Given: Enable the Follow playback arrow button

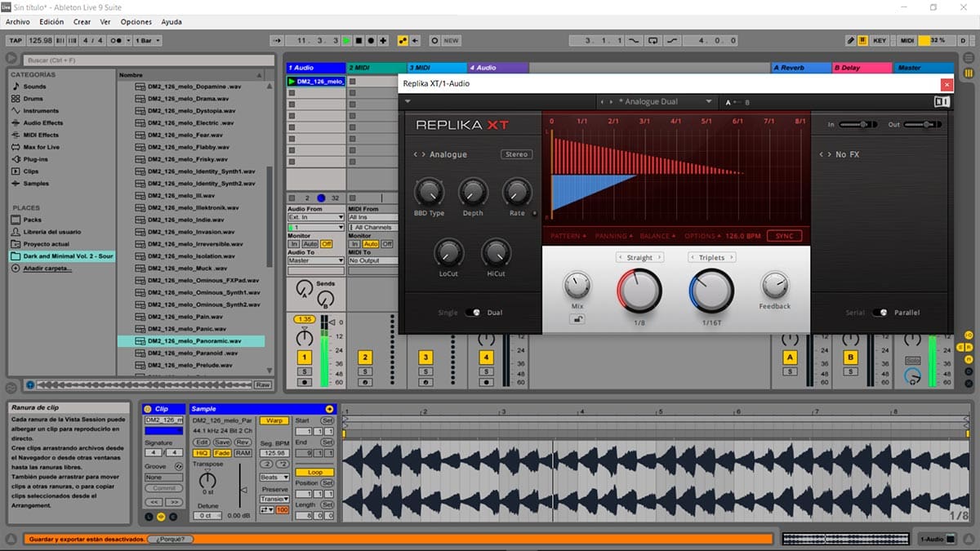Looking at the screenshot, I should tap(276, 40).
